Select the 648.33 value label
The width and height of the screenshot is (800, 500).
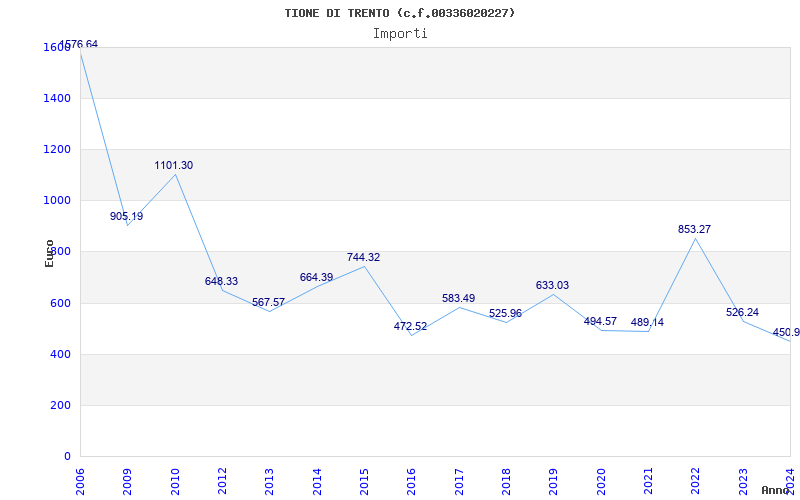pyautogui.click(x=221, y=281)
